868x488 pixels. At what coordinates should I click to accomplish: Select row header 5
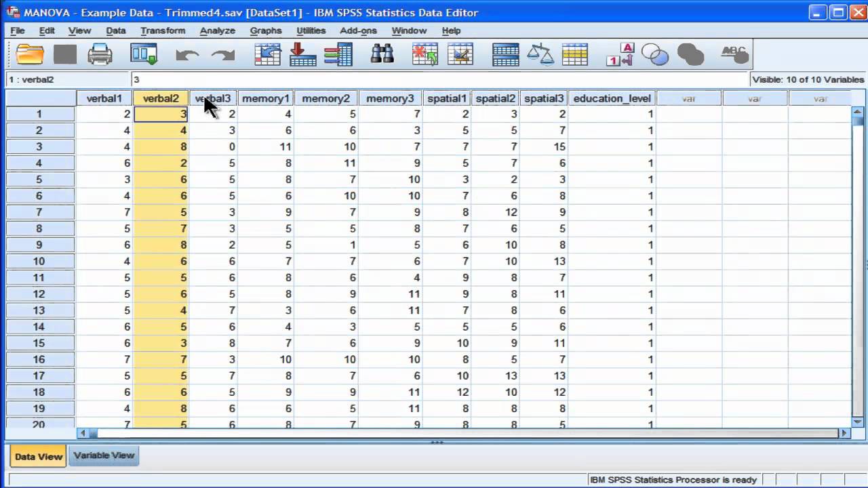click(40, 180)
